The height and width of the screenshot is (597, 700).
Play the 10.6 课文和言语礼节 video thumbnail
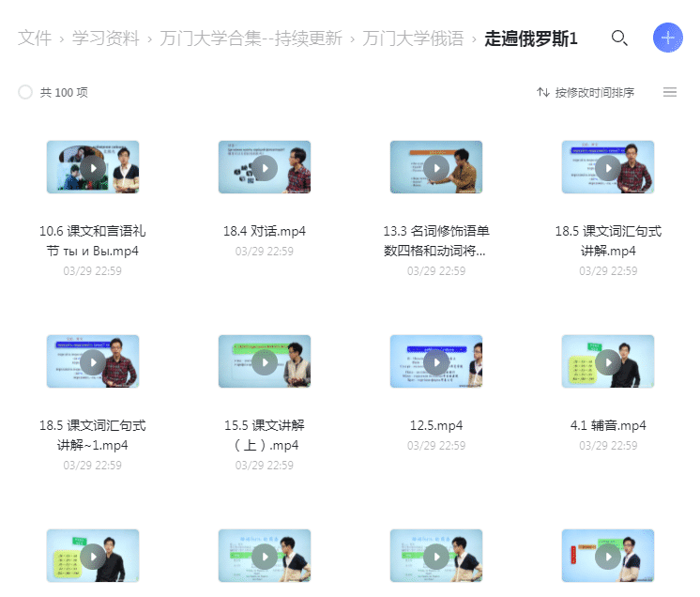pyautogui.click(x=93, y=167)
